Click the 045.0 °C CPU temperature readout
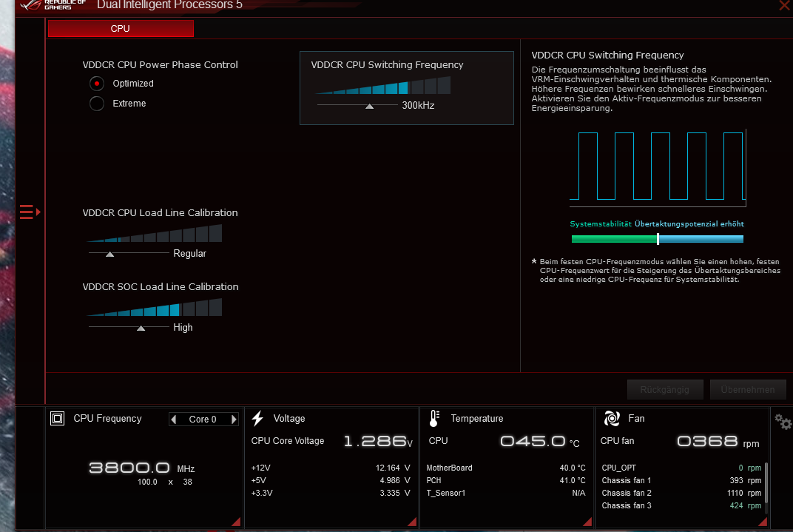The height and width of the screenshot is (532, 793). coord(539,442)
